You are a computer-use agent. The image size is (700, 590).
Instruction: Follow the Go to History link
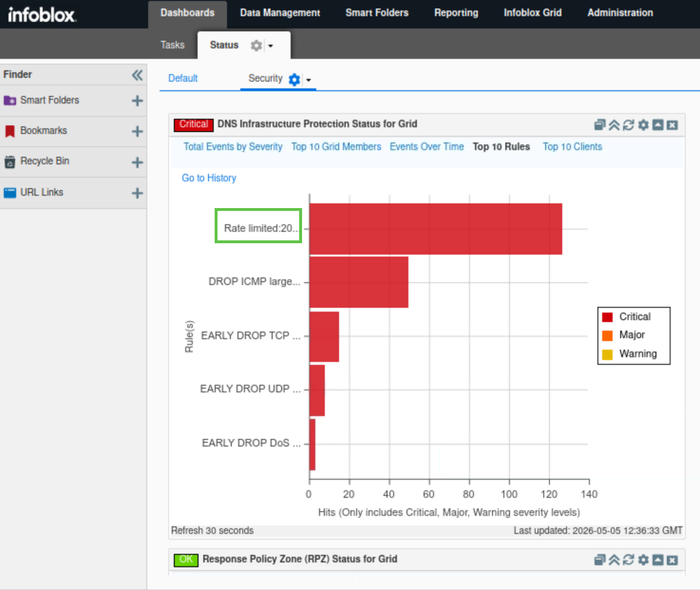click(x=209, y=178)
